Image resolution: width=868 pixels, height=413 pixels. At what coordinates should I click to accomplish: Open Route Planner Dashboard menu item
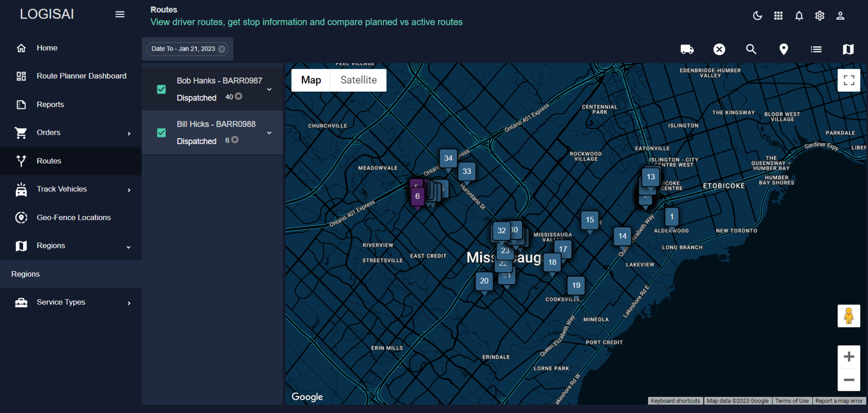pos(81,76)
